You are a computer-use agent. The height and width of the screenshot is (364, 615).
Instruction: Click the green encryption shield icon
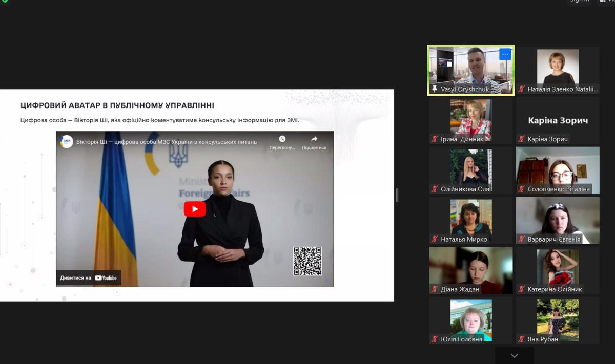click(x=5, y=1)
